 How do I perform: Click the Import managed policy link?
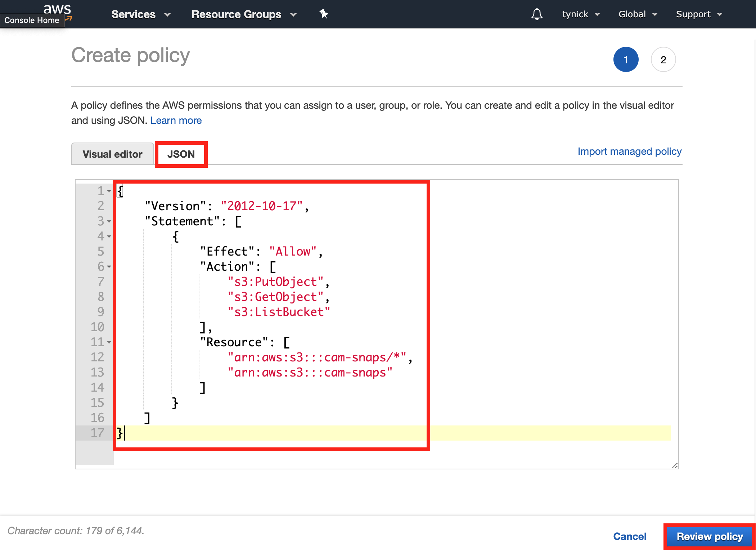[x=629, y=151]
